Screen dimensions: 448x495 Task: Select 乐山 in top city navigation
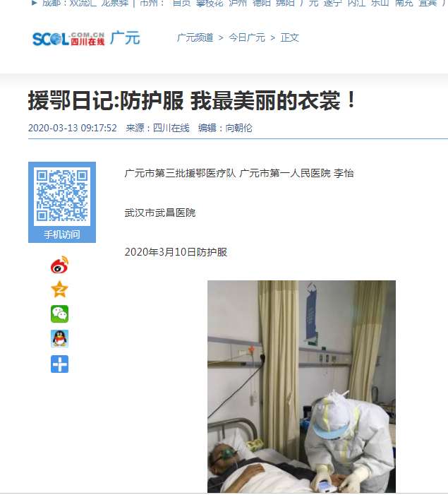click(x=380, y=3)
